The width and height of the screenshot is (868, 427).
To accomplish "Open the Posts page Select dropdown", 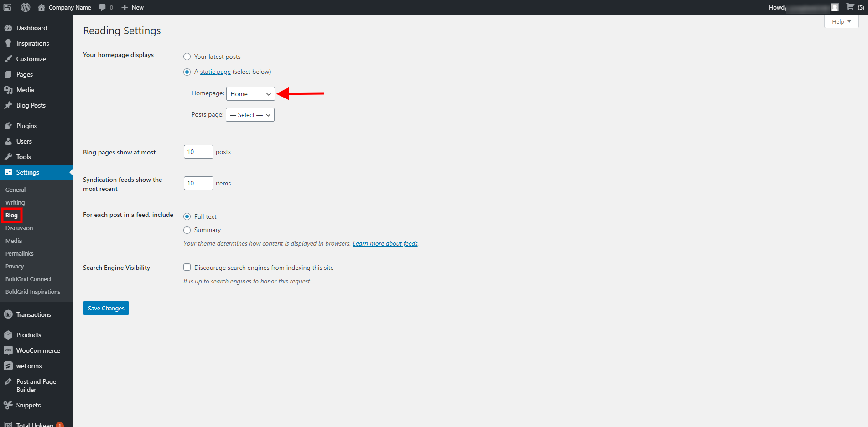I will point(249,115).
